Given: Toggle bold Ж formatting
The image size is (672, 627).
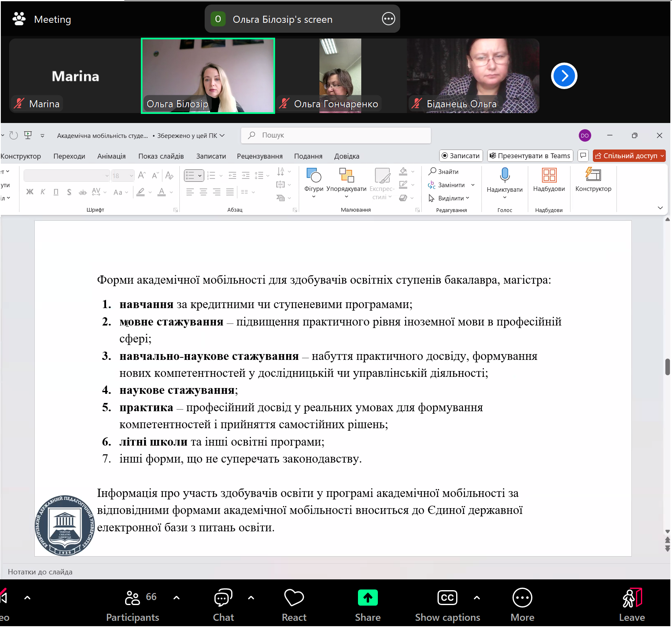Looking at the screenshot, I should coord(30,192).
